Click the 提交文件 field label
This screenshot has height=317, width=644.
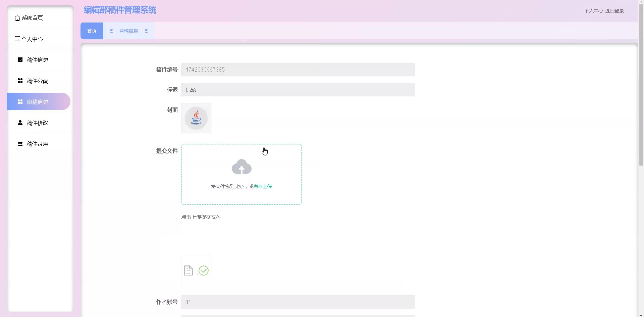point(167,151)
